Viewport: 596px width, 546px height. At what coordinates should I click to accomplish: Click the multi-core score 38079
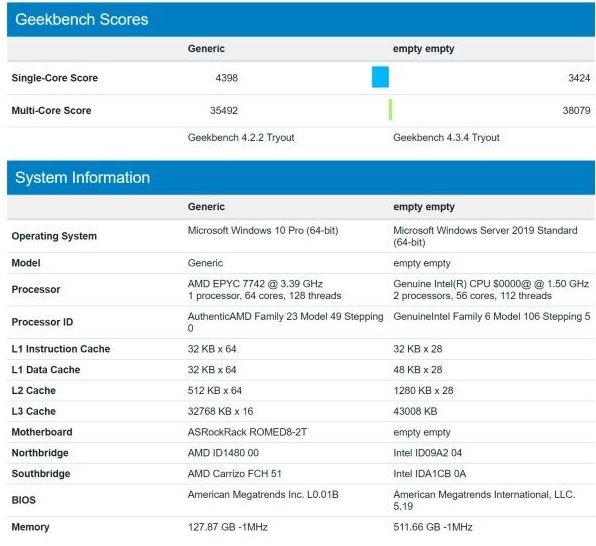tap(576, 110)
